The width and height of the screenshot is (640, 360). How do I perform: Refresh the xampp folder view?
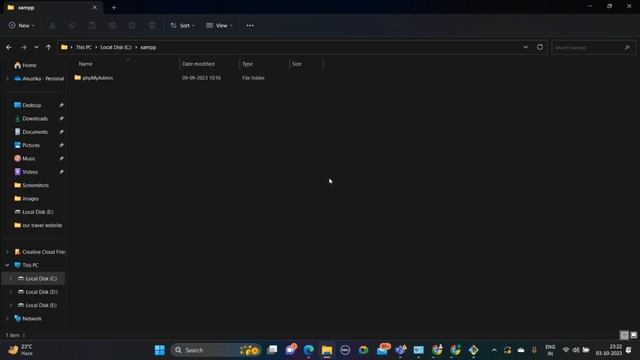[x=540, y=47]
